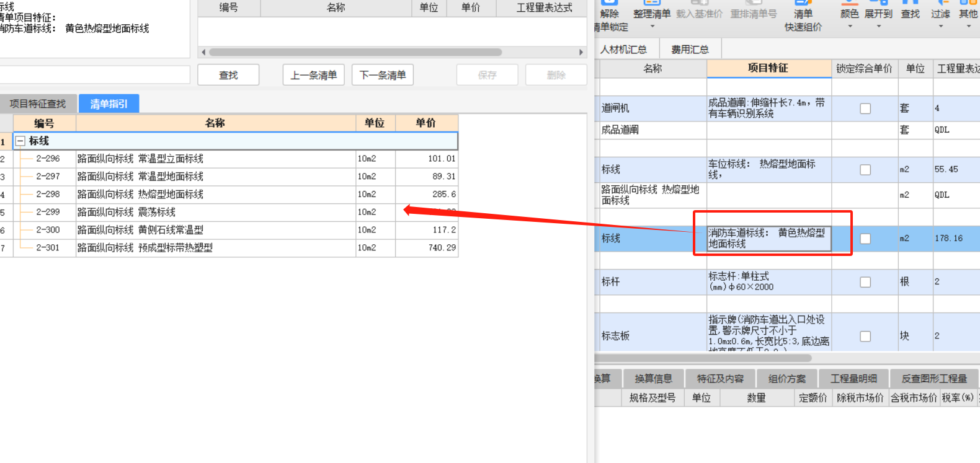Toggle 锁定综合单价 checkbox for 车位标线 row

click(x=865, y=170)
